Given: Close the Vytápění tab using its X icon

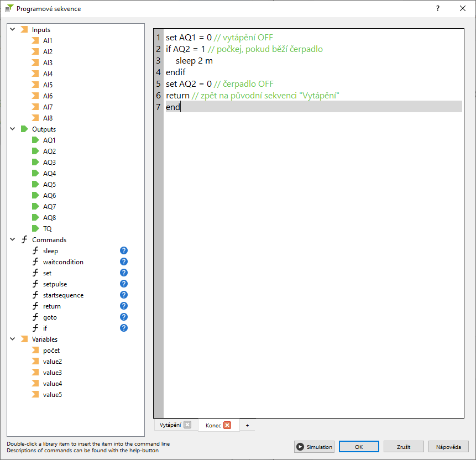Looking at the screenshot, I should pos(187,425).
